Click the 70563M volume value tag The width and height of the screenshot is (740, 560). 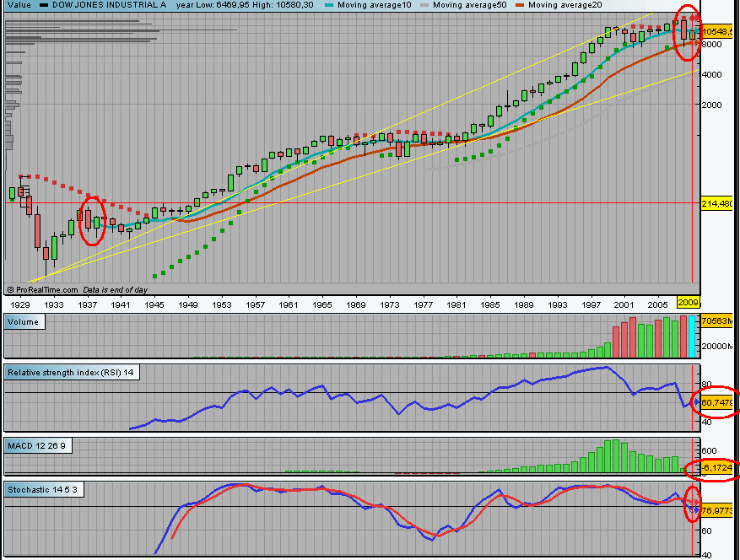pos(717,321)
